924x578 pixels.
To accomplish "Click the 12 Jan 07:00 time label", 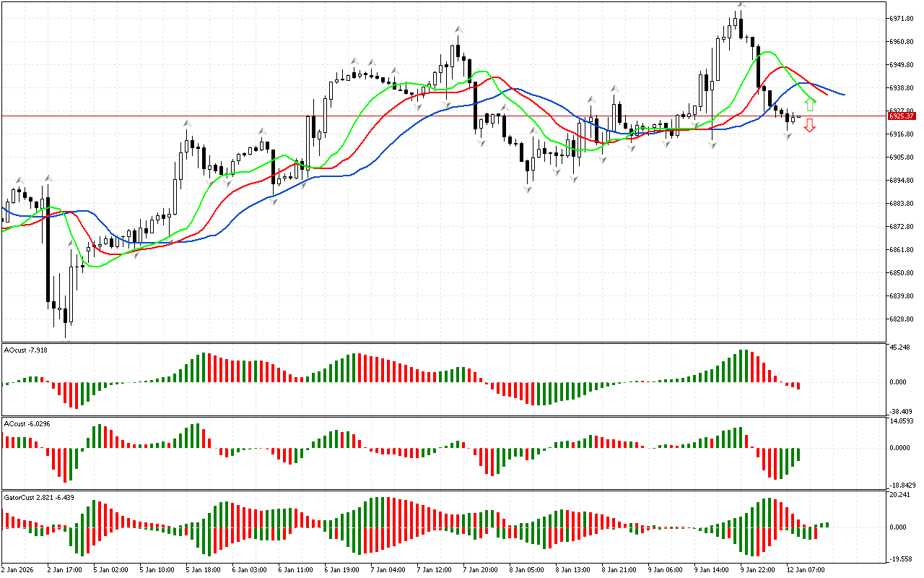I will point(806,569).
